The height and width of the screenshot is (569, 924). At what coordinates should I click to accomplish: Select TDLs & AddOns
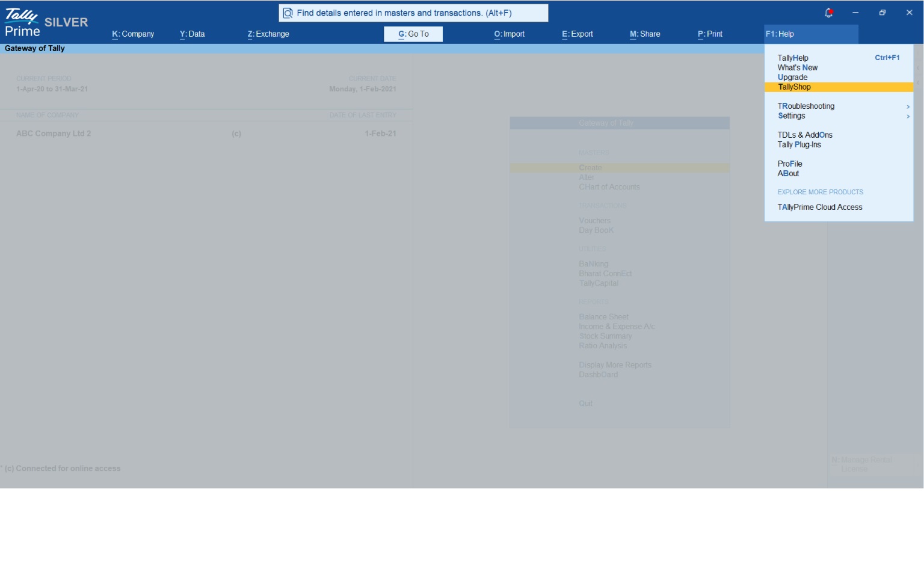tap(805, 135)
